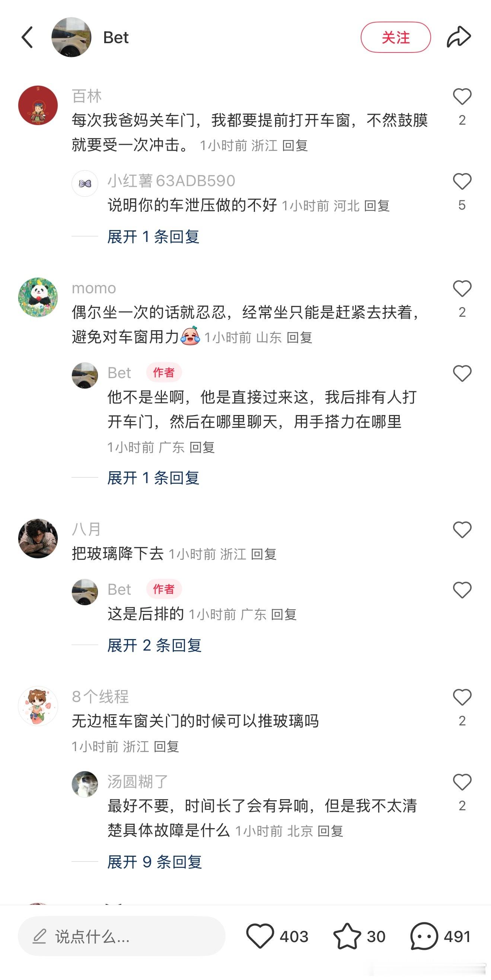Like 汤圆糊了's reply heart icon

tap(462, 782)
